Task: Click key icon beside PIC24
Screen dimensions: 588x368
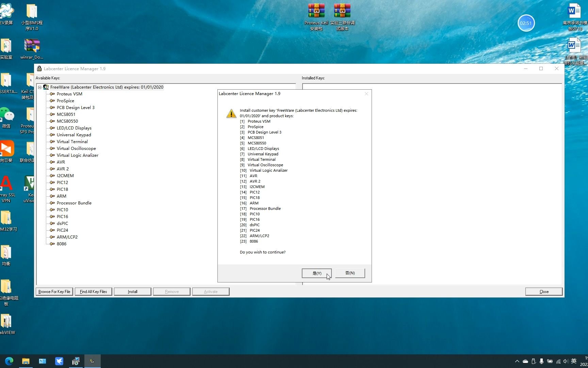Action: tap(52, 230)
